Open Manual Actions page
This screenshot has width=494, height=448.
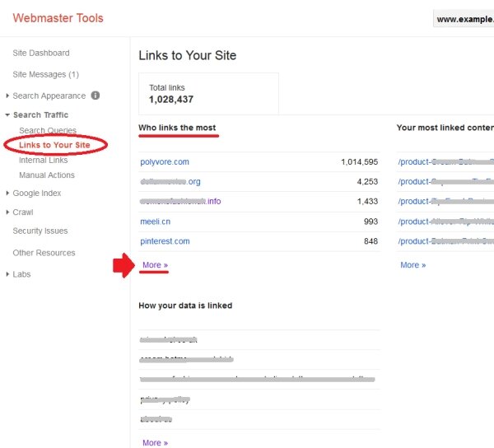(47, 175)
